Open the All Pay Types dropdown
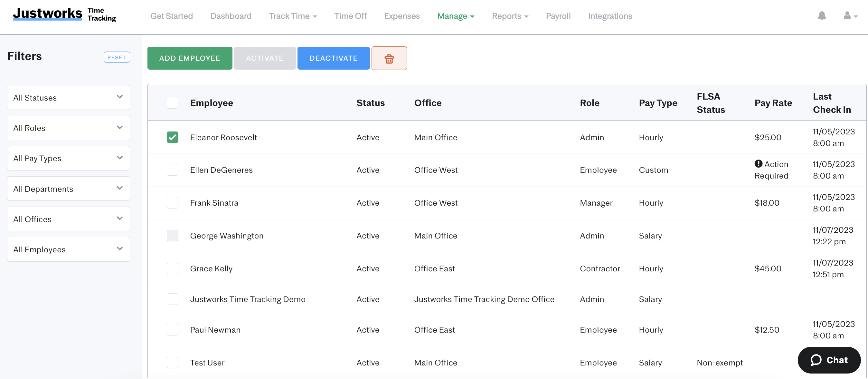The image size is (868, 379). click(68, 158)
